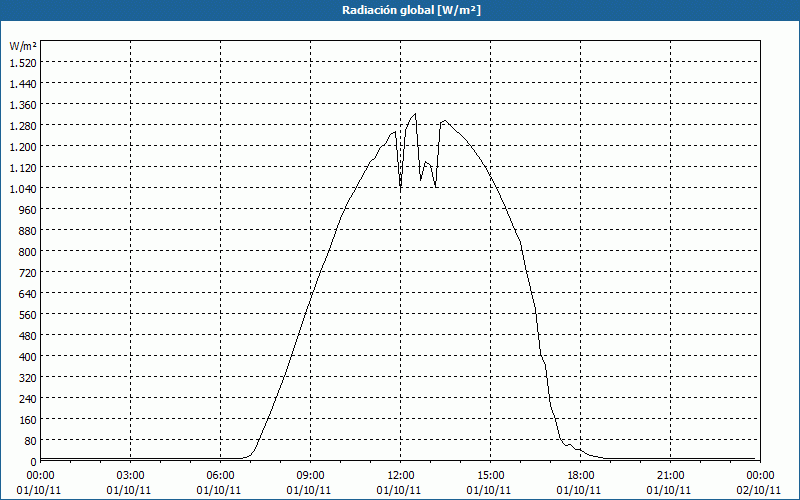Click the 1.280 y-axis value
This screenshot has height=500, width=800.
click(23, 126)
